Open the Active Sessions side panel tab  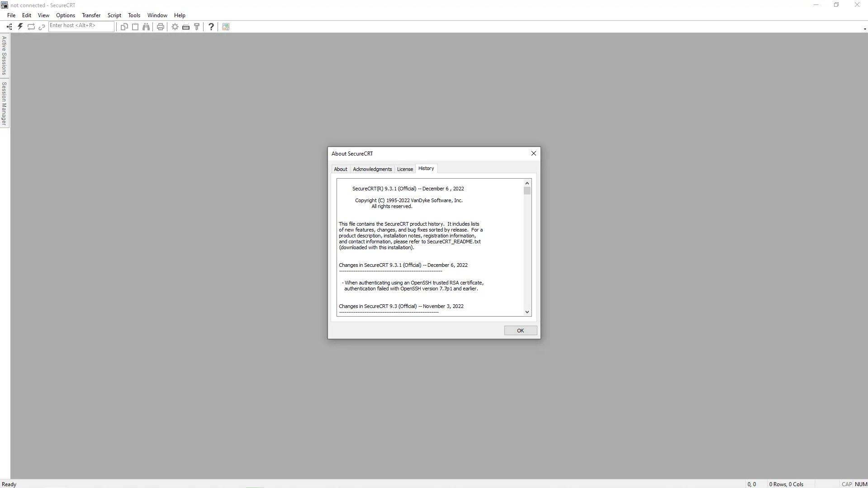pyautogui.click(x=5, y=56)
